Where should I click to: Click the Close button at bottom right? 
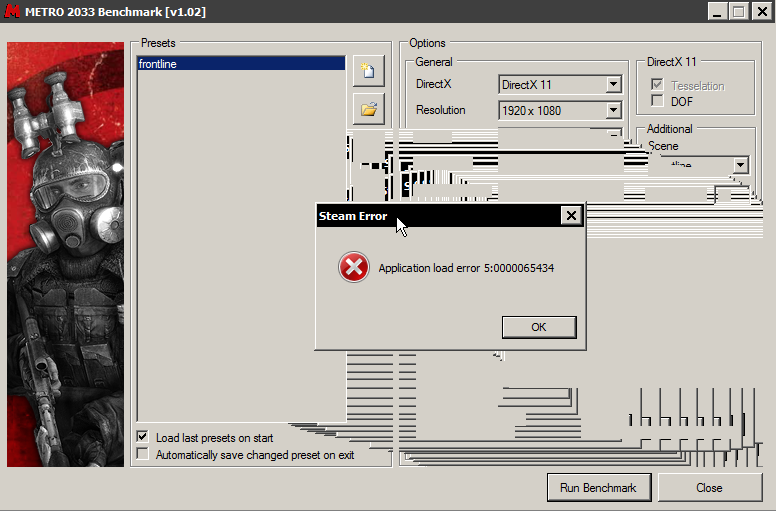tap(709, 488)
